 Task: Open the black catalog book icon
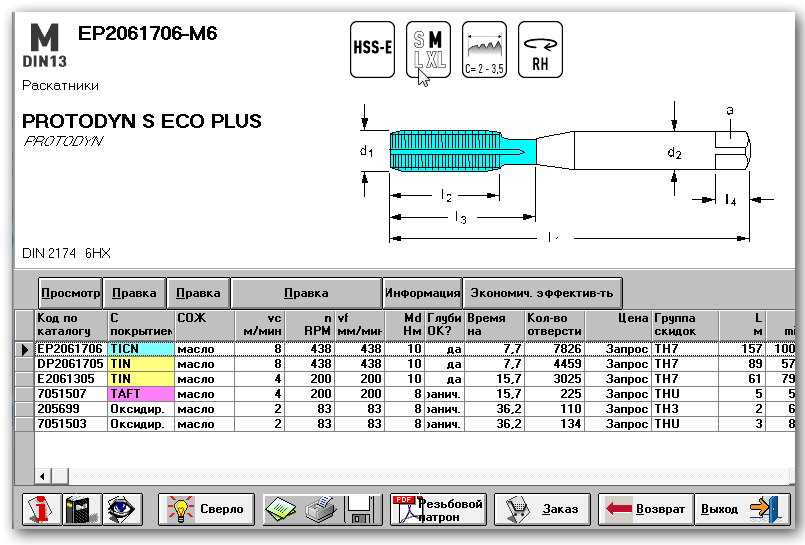coord(82,509)
